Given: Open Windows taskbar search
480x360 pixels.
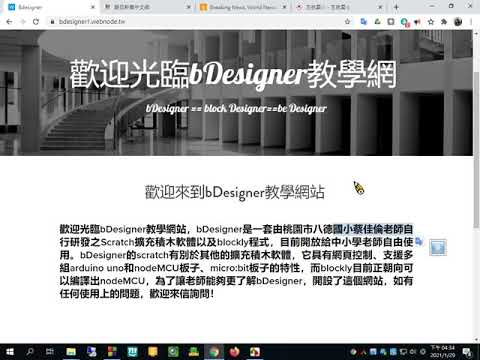Looking at the screenshot, I should [x=30, y=352].
